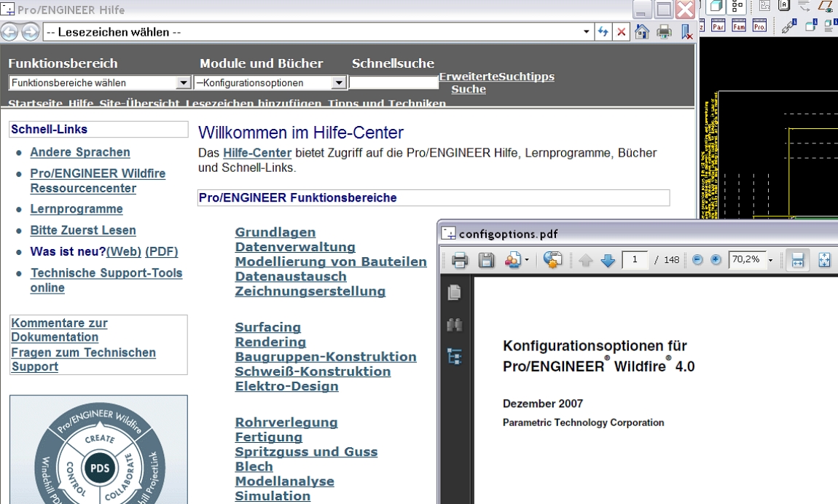Screen dimensions: 838x504
Task: Open the Spritzguss und Guss link
Action: 306,452
